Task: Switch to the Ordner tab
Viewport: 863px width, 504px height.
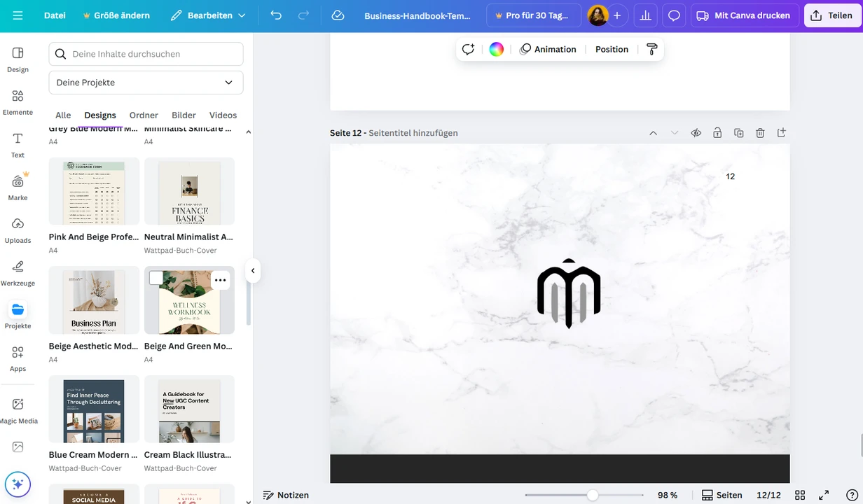Action: 144,115
